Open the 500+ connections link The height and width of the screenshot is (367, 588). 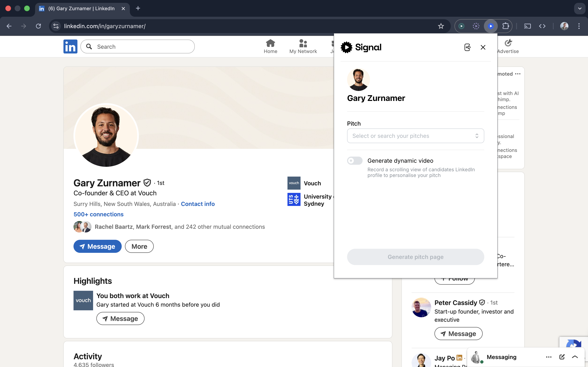click(x=98, y=214)
